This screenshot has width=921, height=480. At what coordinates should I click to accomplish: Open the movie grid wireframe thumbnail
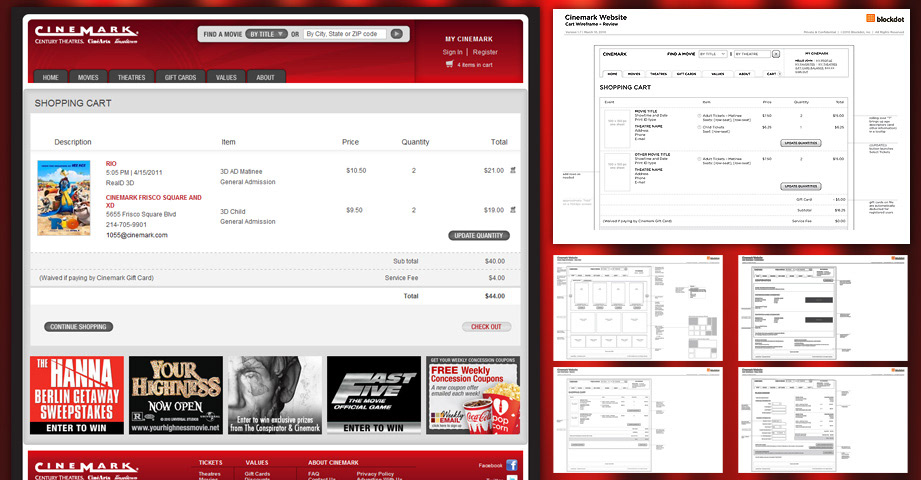(x=638, y=308)
